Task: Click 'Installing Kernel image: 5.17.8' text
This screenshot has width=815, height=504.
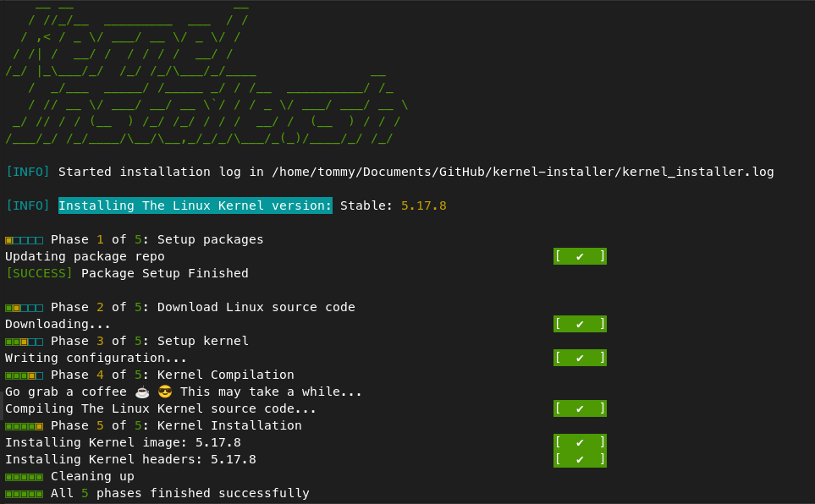Action: pos(123,442)
